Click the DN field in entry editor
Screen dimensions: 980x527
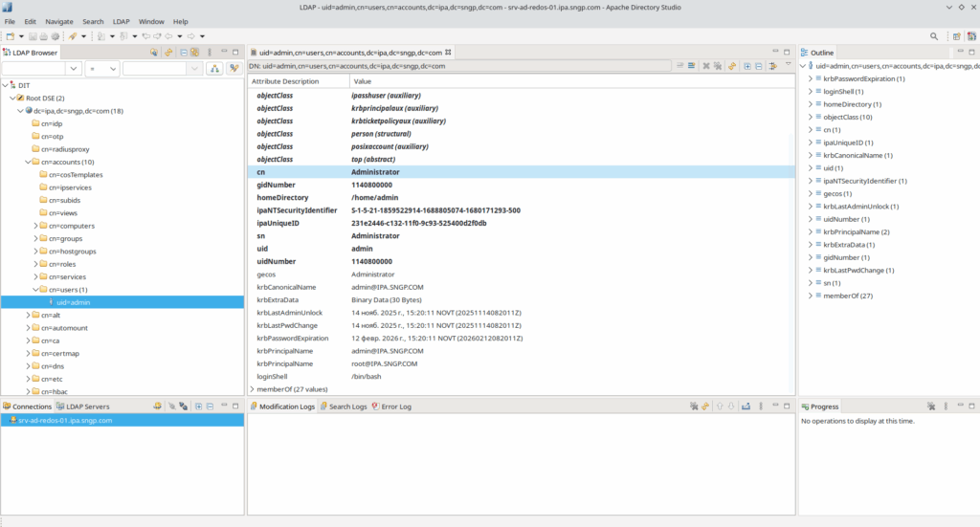coord(459,66)
